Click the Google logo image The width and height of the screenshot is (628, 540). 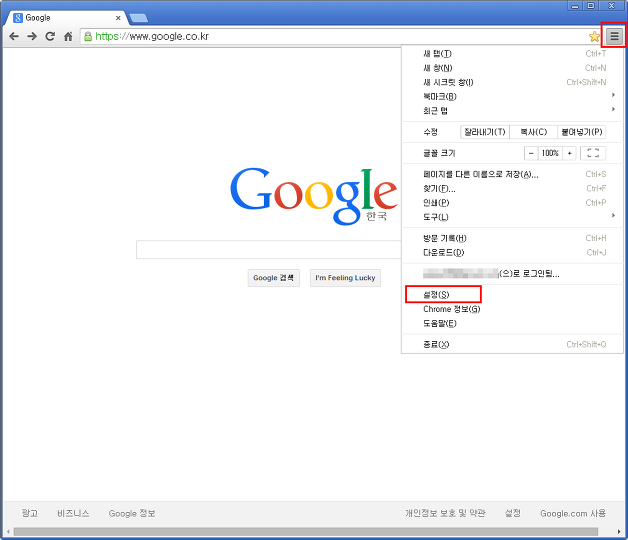click(x=314, y=196)
